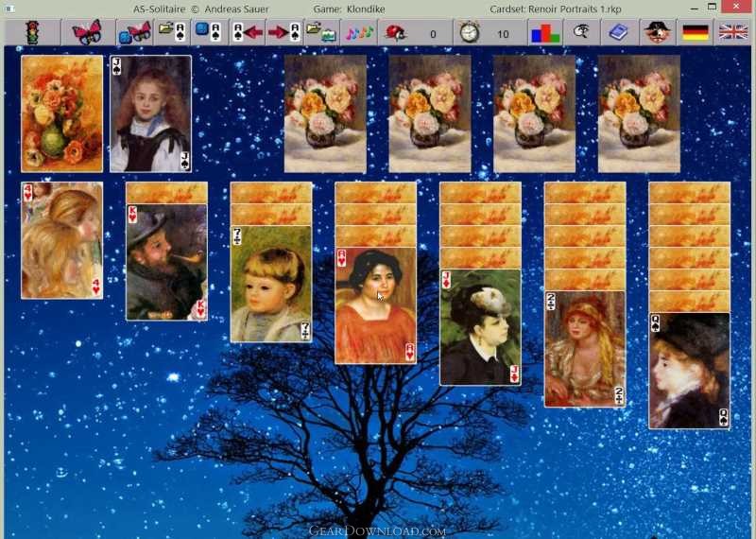The image size is (756, 539).
Task: Undo move with left red arrow icon
Action: pyautogui.click(x=248, y=33)
